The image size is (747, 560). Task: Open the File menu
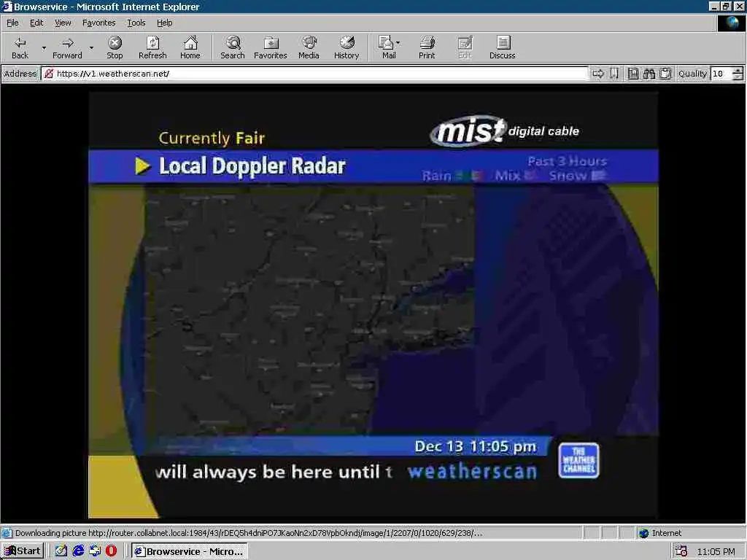tap(12, 23)
